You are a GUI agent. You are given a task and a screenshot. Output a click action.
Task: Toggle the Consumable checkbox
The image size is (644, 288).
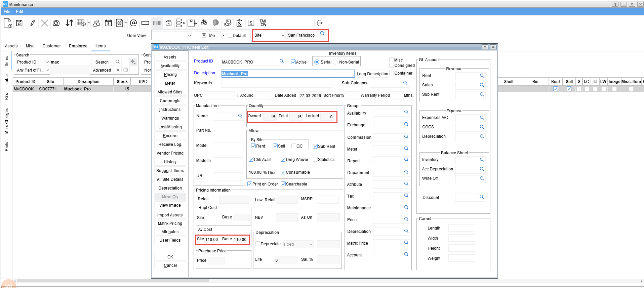283,172
